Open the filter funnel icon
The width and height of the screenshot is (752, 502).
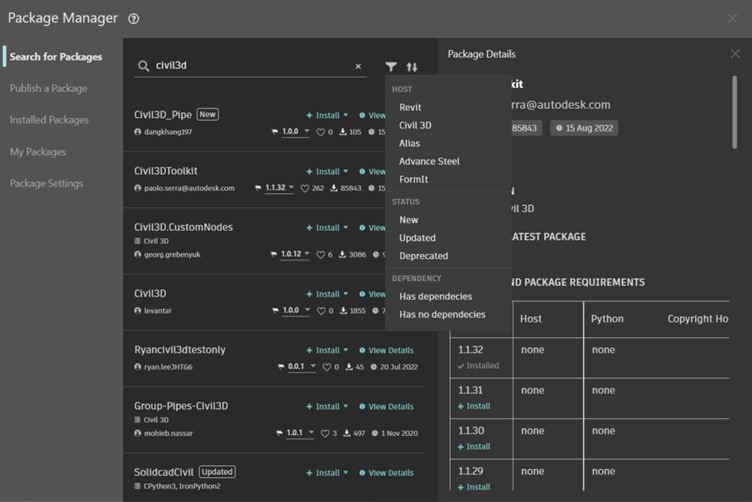(x=391, y=67)
